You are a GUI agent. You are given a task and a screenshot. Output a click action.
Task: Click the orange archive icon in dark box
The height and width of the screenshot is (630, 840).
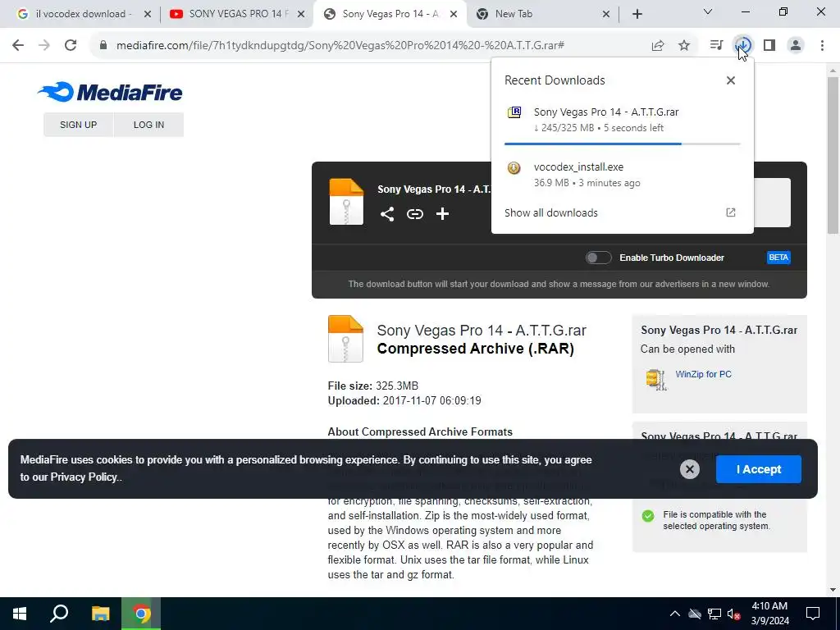tap(346, 202)
